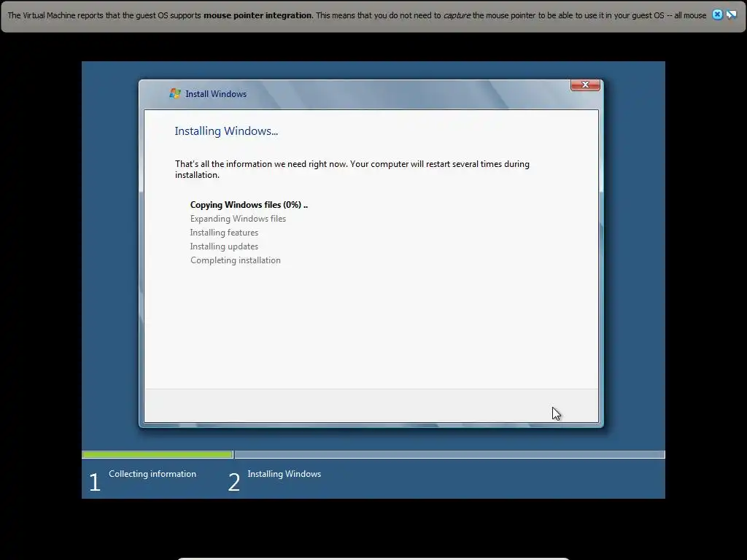Dismiss the mouse pointer integration notification

717,15
